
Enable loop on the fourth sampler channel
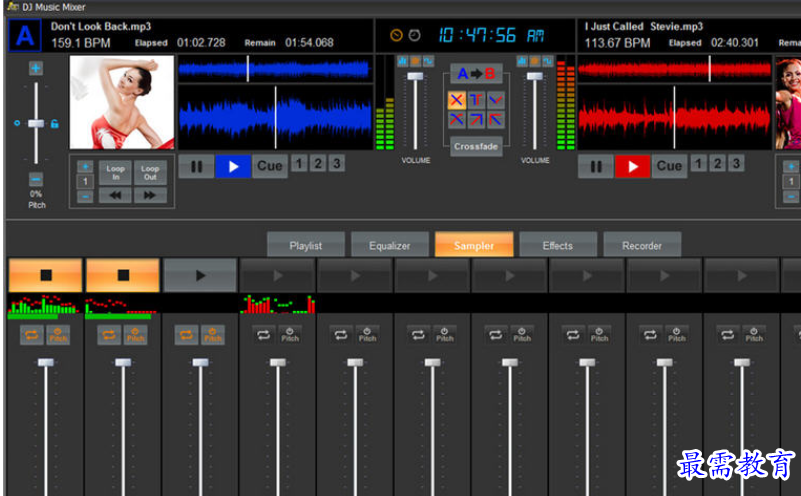[x=264, y=335]
